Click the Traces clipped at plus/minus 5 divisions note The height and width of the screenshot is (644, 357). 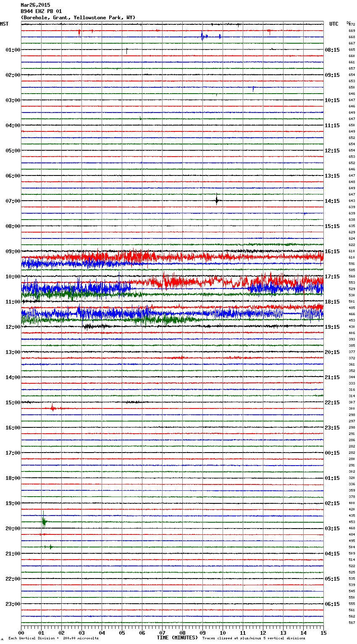click(x=254, y=639)
